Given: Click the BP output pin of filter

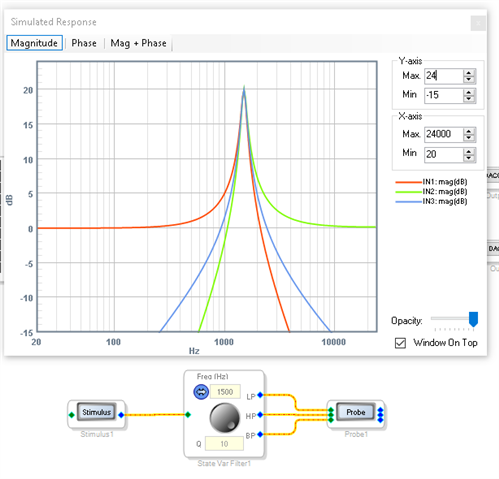Looking at the screenshot, I should pyautogui.click(x=260, y=434).
